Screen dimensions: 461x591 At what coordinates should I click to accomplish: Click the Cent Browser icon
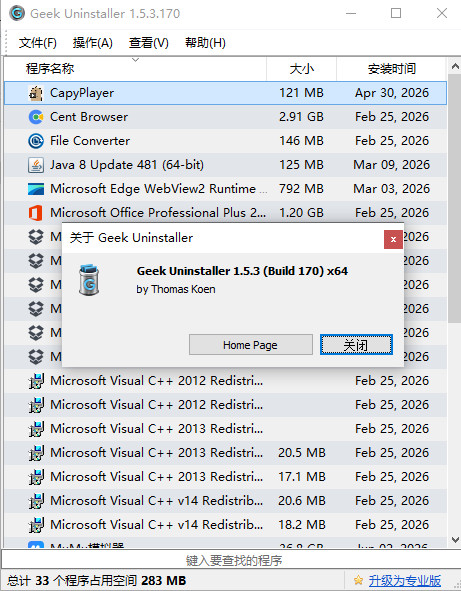tap(36, 117)
